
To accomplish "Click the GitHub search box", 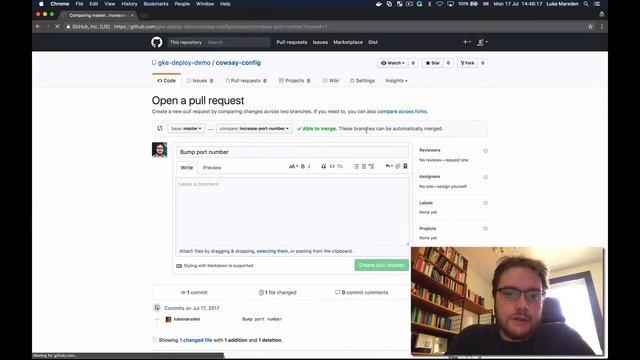I will click(238, 42).
